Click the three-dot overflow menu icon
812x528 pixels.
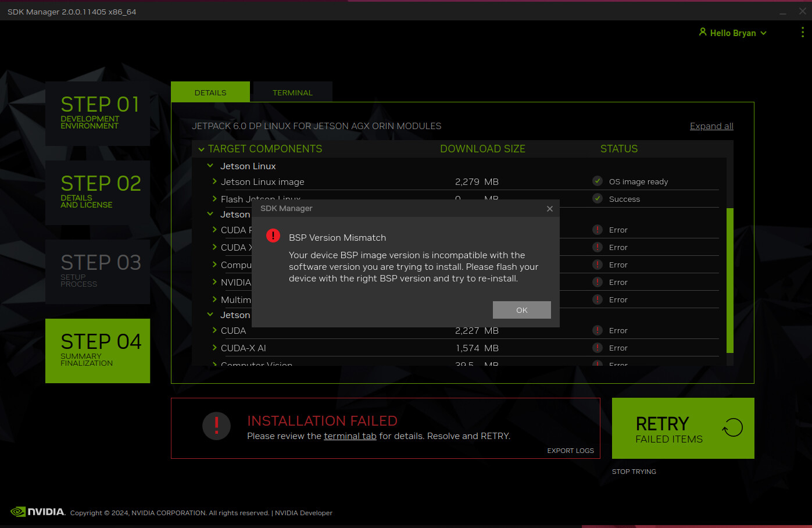click(803, 32)
